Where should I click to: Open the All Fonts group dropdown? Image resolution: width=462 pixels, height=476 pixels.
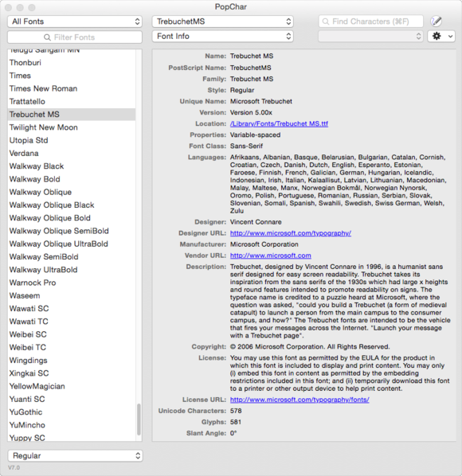(x=75, y=21)
